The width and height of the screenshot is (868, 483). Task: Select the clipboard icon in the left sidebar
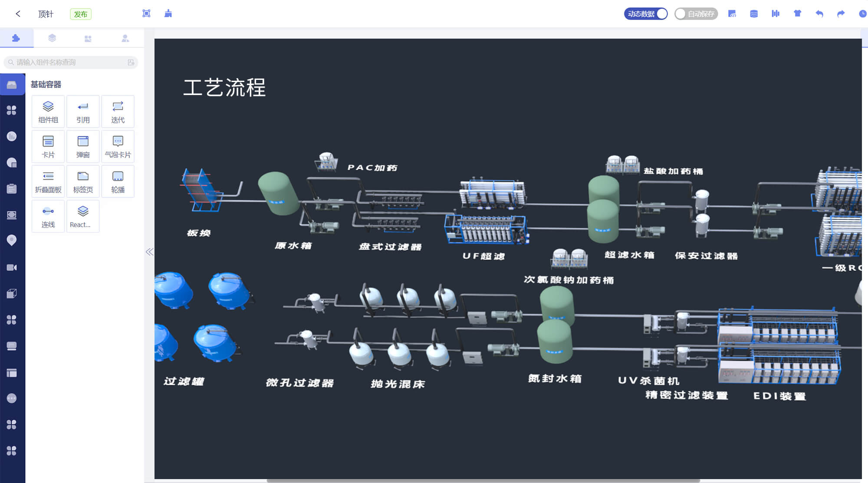[x=12, y=188]
